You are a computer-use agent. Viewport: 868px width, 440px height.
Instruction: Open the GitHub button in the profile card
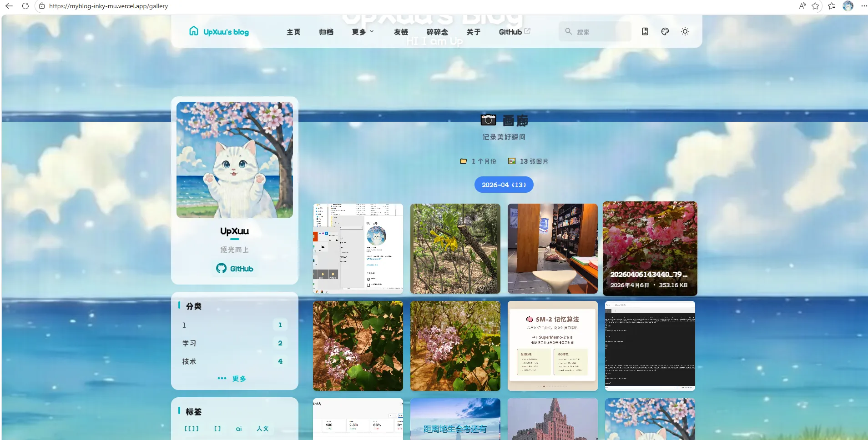[x=235, y=269]
